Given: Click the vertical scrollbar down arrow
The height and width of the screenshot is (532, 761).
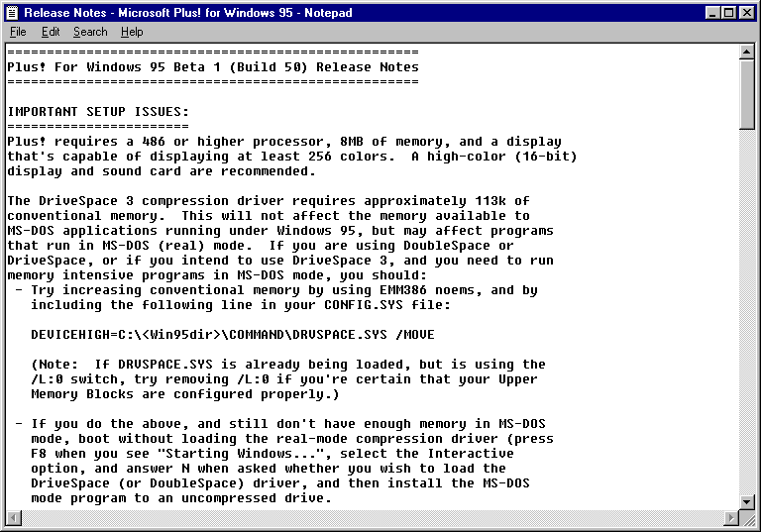Looking at the screenshot, I should point(746,502).
